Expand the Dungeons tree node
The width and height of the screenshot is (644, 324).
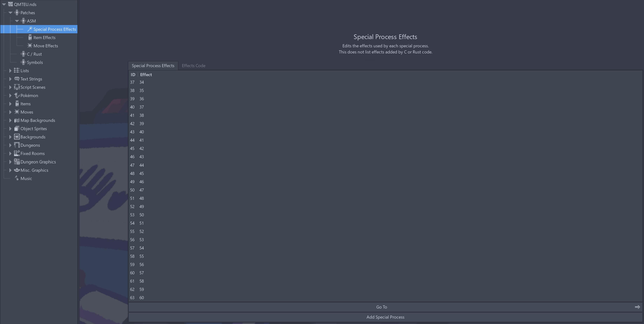(10, 145)
